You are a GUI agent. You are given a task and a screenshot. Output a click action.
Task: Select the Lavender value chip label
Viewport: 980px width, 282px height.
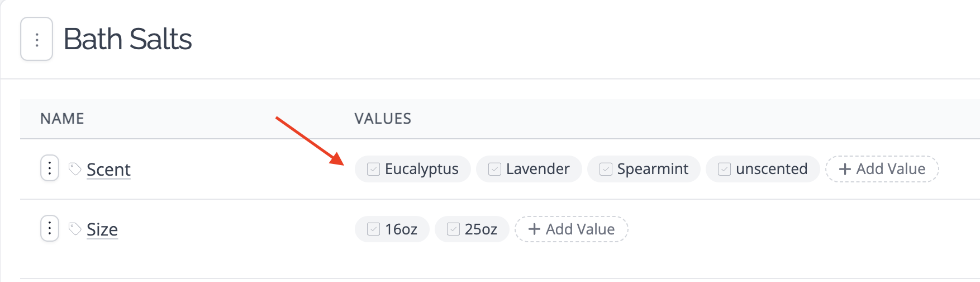pos(538,169)
